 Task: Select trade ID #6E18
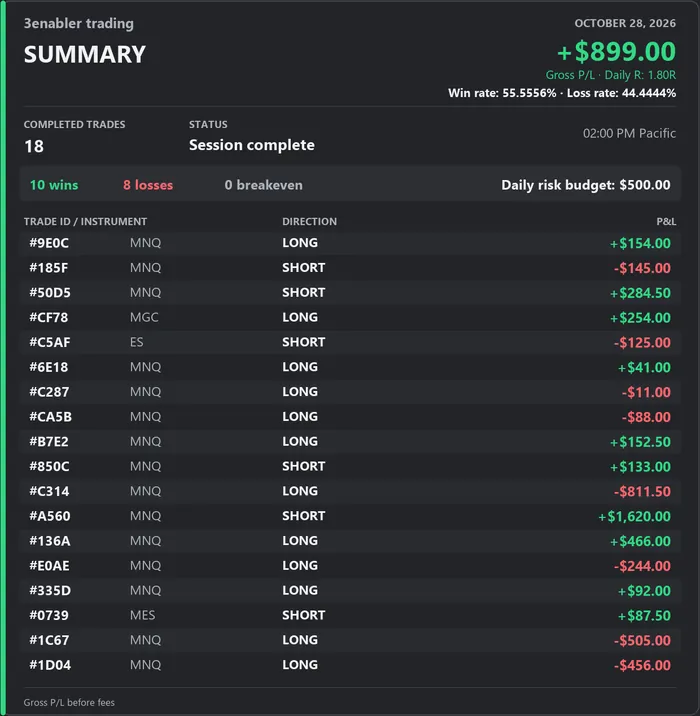click(x=48, y=367)
